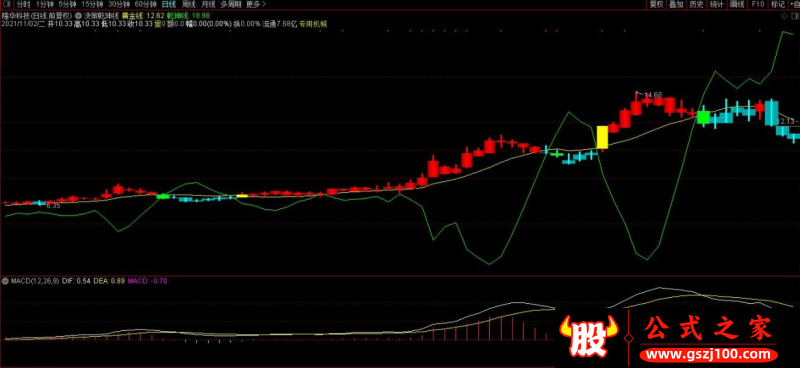Select the 5分钟 period tab
The height and width of the screenshot is (368, 800).
(x=68, y=4)
